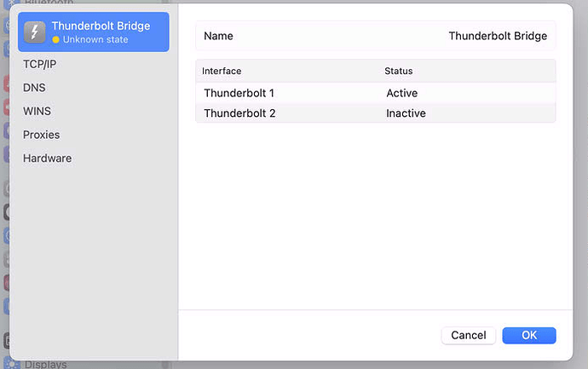This screenshot has height=369, width=588.
Task: Click the yellow Unknown state status dot
Action: click(55, 40)
